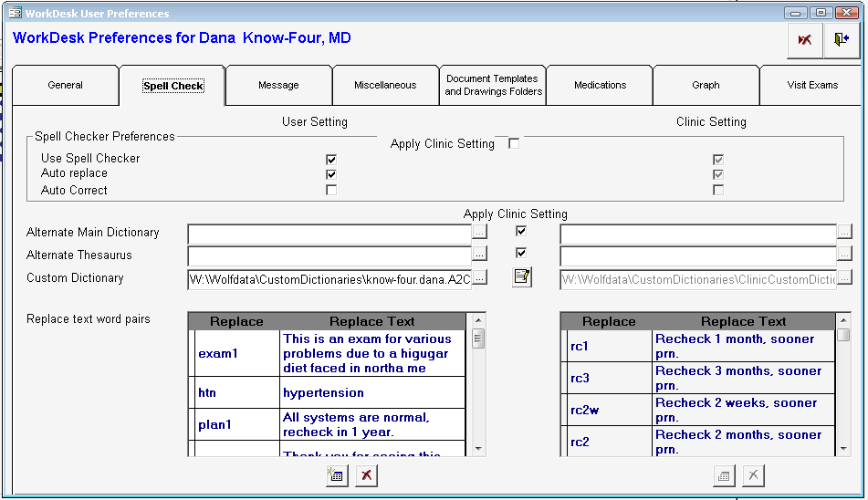Click the WorkDesk title bar application icon
The image size is (868, 500).
(15, 13)
